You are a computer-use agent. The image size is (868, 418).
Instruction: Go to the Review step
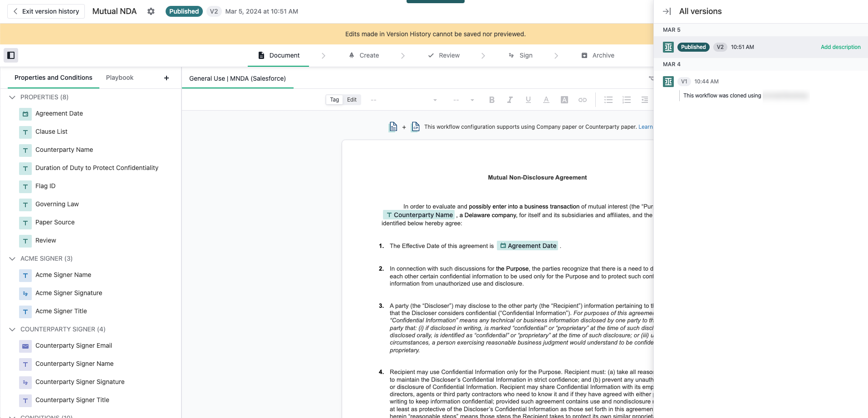444,55
